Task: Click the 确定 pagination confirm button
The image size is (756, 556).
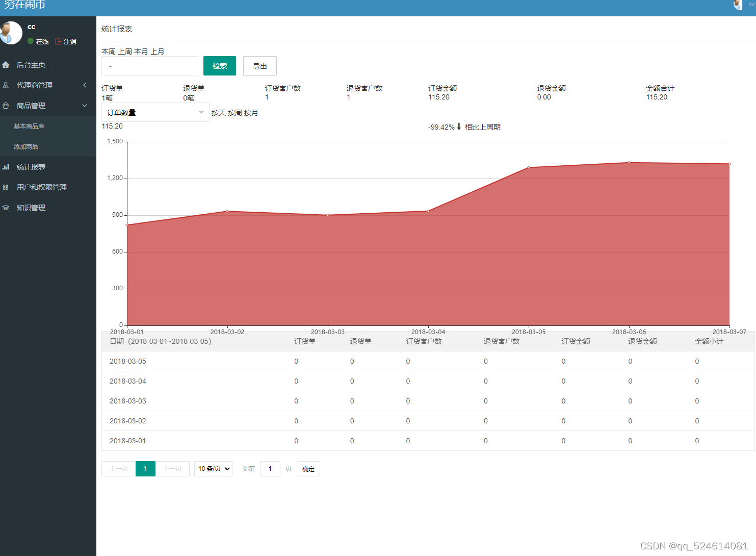Action: click(x=308, y=469)
